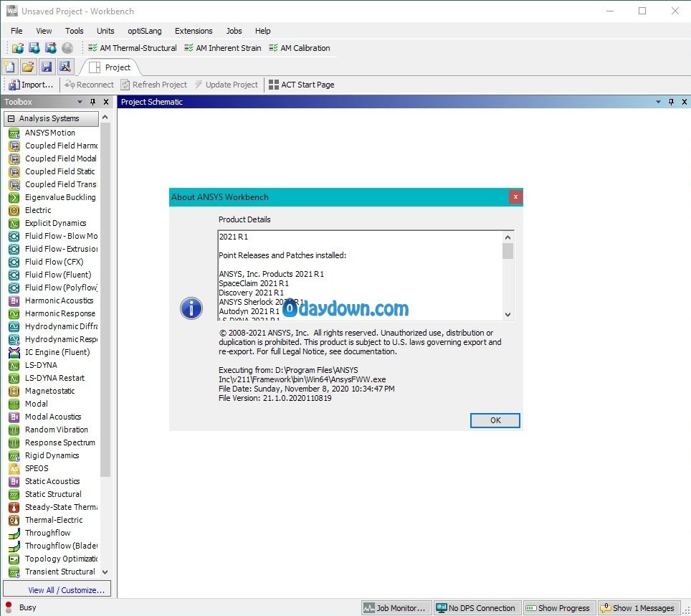Select Coupled Field Static in Toolbox
Image resolution: width=691 pixels, height=616 pixels.
(x=60, y=171)
